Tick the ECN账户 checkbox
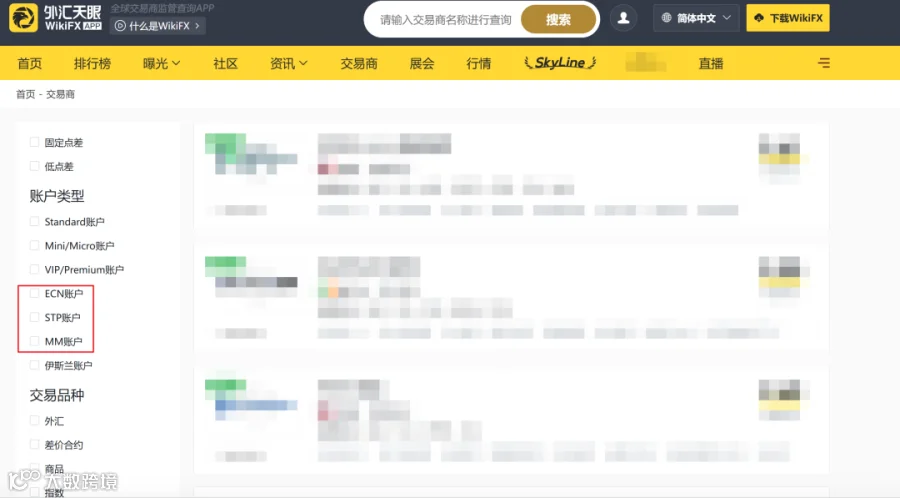This screenshot has width=900, height=498. [34, 293]
